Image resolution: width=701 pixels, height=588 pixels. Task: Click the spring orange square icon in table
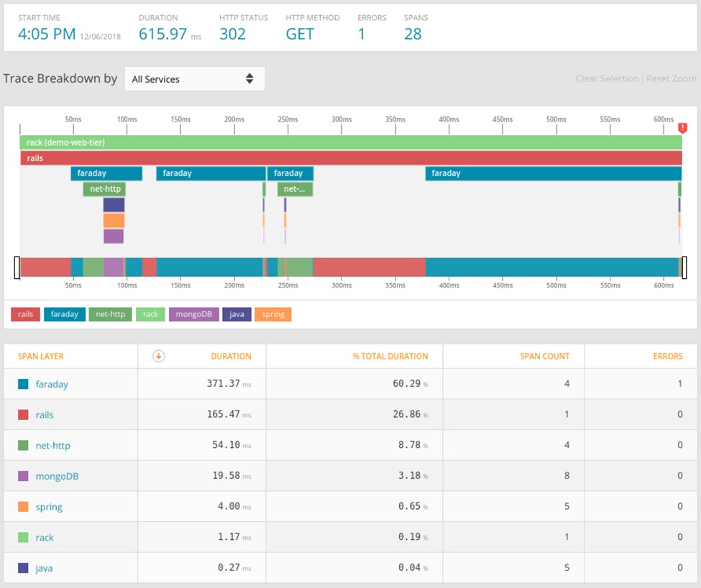point(23,507)
